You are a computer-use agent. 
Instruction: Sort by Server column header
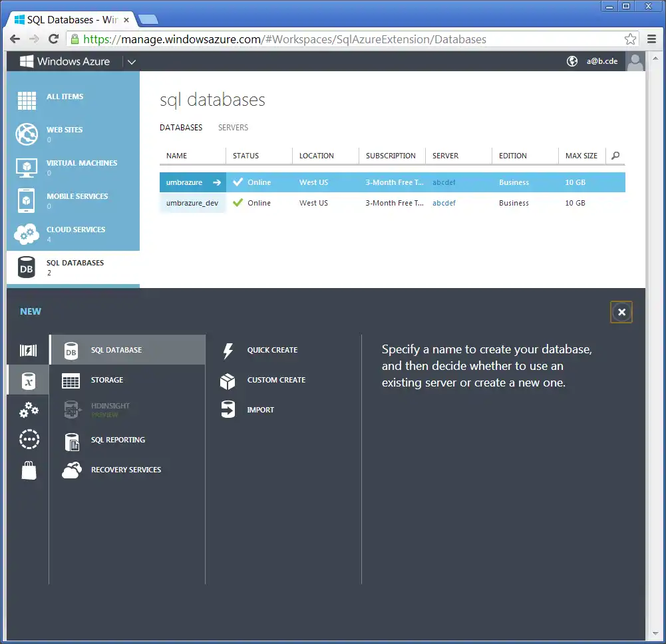(x=446, y=156)
